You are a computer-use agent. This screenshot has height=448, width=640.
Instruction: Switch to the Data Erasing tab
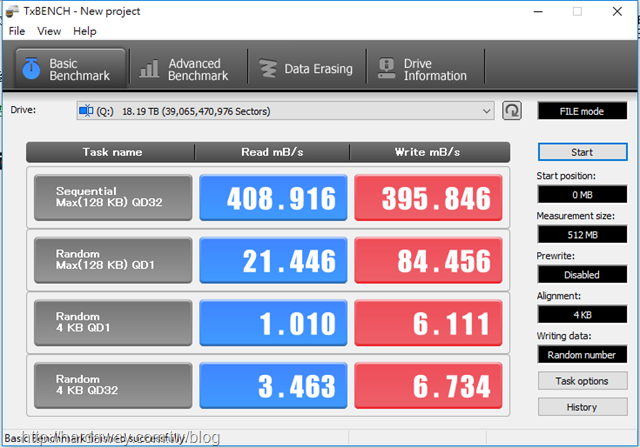click(307, 69)
